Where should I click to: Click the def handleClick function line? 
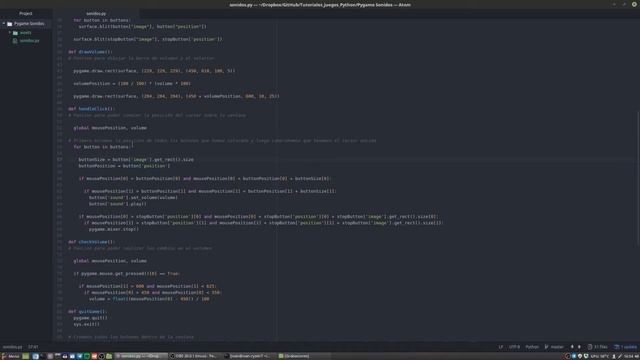point(91,109)
